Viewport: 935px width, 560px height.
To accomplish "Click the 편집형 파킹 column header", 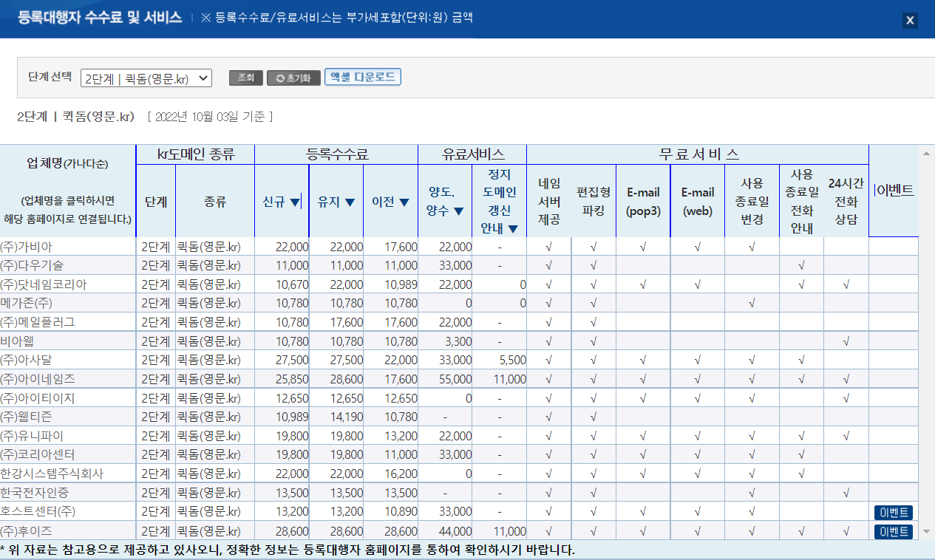I will (594, 201).
